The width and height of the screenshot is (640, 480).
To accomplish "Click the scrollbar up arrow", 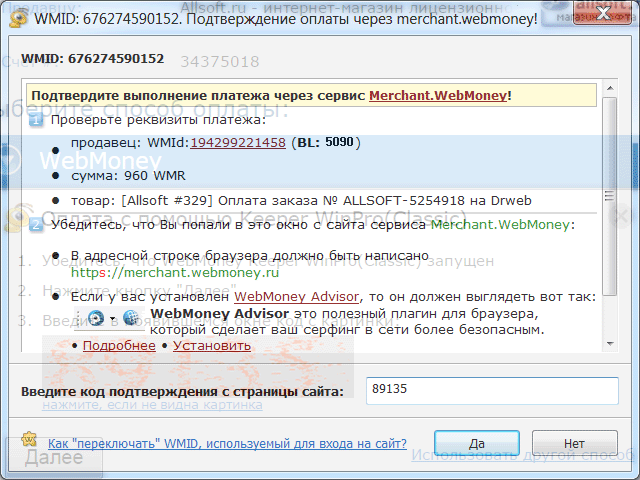I will pos(610,88).
